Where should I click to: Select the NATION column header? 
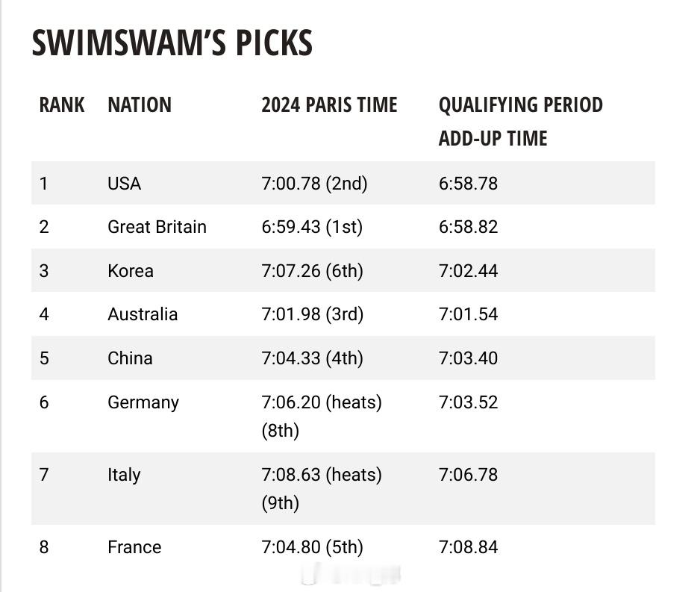click(140, 105)
